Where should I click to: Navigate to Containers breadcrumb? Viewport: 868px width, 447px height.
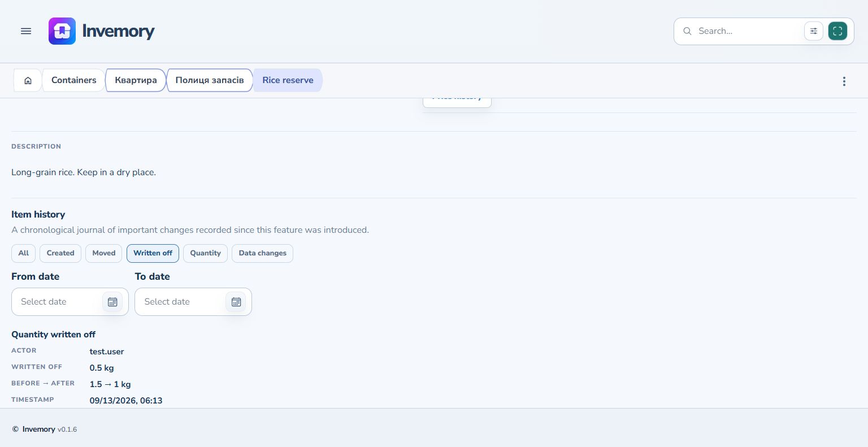point(74,80)
